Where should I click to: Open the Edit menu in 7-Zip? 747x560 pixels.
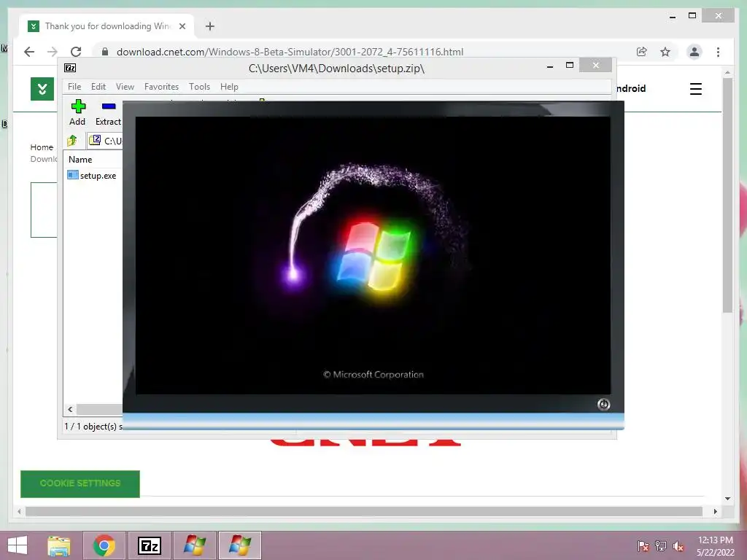pyautogui.click(x=98, y=87)
